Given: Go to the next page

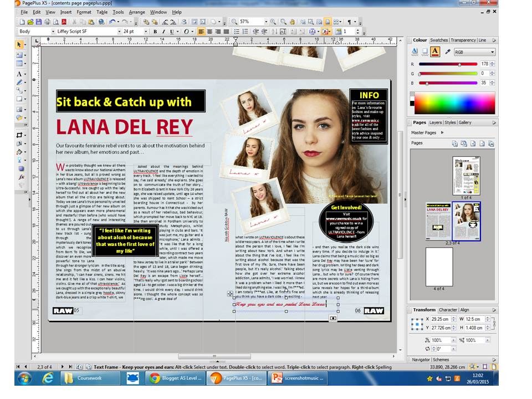Looking at the screenshot, I should point(62,367).
